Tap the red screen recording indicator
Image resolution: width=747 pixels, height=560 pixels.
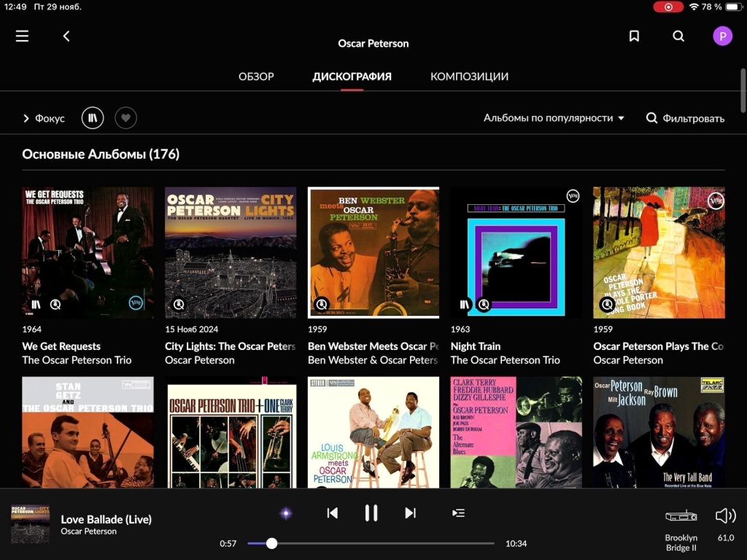[668, 7]
